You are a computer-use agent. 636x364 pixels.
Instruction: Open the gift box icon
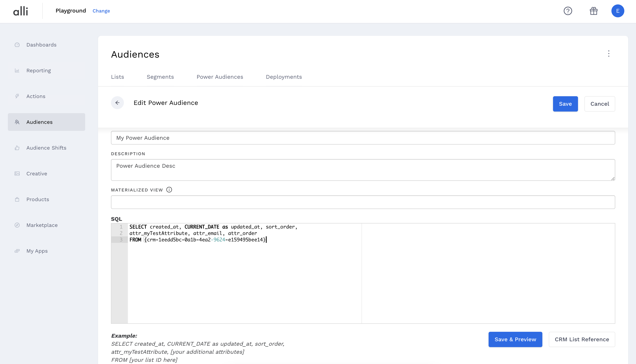tap(594, 11)
